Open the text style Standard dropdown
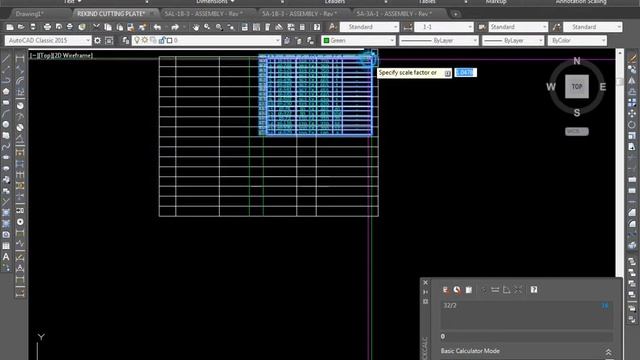 tap(395, 27)
